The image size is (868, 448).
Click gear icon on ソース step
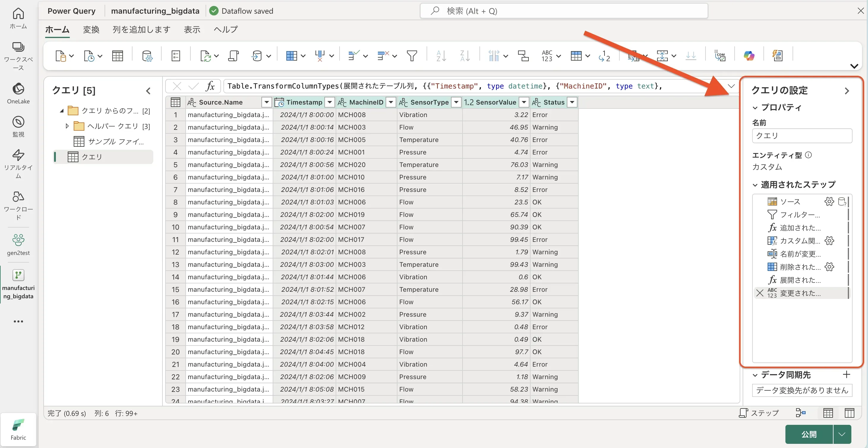[829, 202]
